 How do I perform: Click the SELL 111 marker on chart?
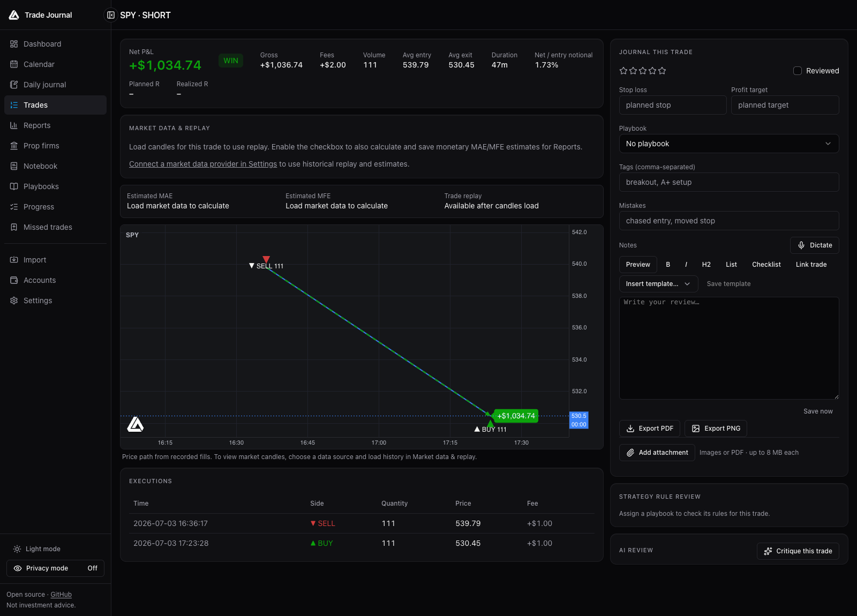[x=266, y=266]
